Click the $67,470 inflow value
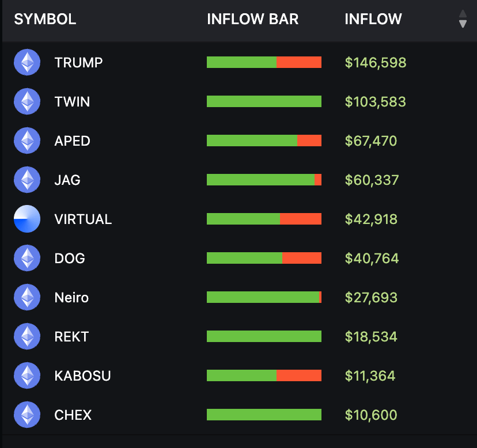The height and width of the screenshot is (448, 477). [x=371, y=141]
